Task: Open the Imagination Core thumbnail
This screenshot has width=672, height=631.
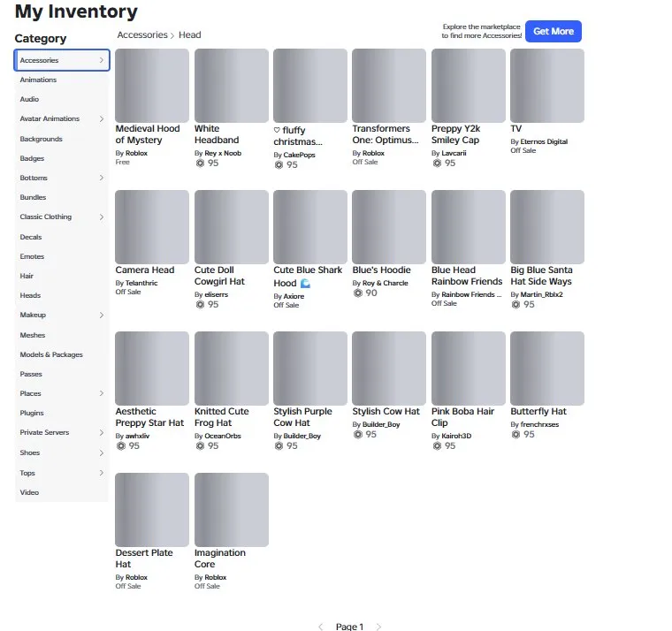Action: click(x=232, y=509)
